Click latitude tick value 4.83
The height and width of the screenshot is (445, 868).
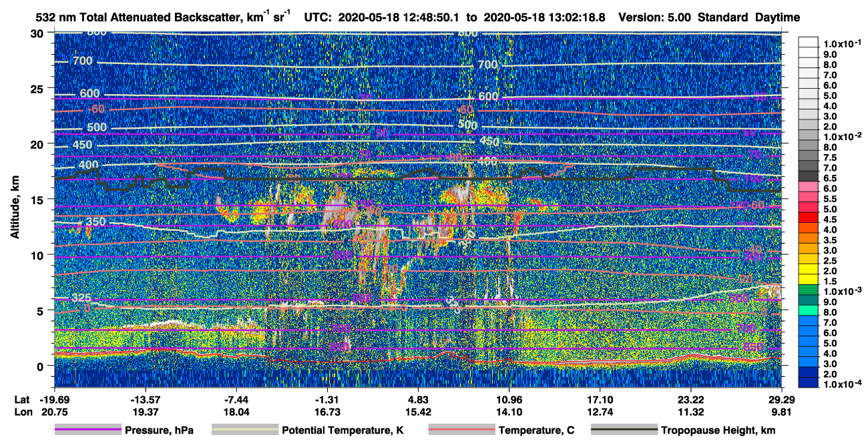tap(418, 400)
